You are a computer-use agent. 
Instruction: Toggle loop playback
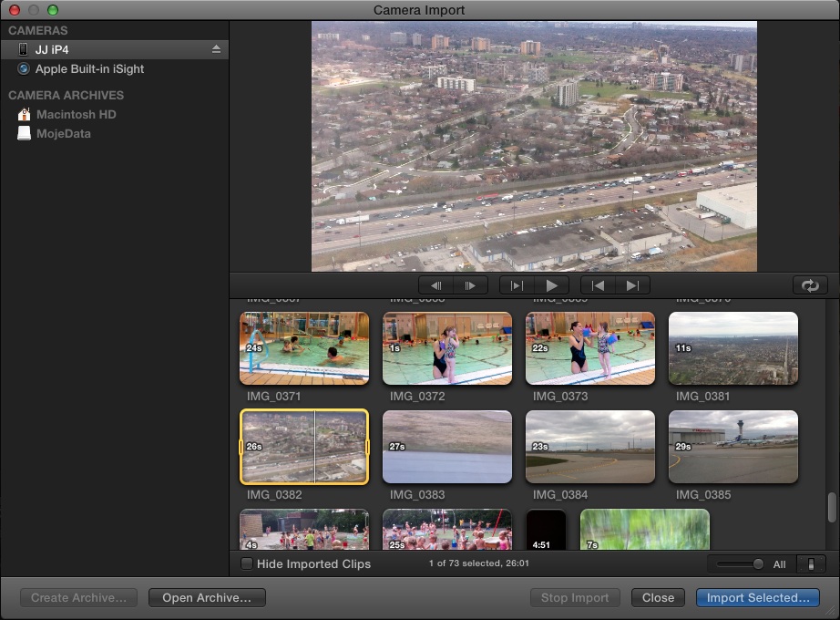click(x=810, y=285)
